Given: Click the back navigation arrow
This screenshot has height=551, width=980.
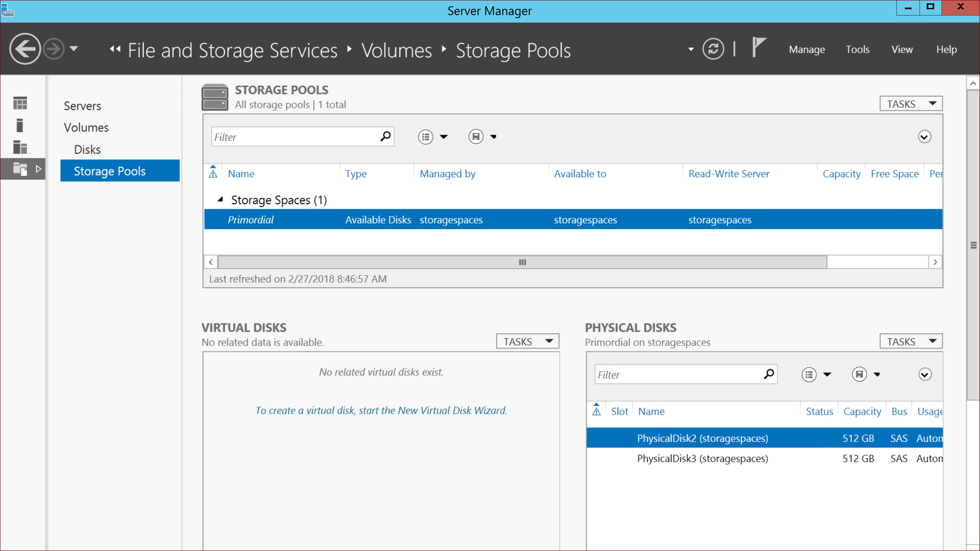Looking at the screenshot, I should 25,49.
